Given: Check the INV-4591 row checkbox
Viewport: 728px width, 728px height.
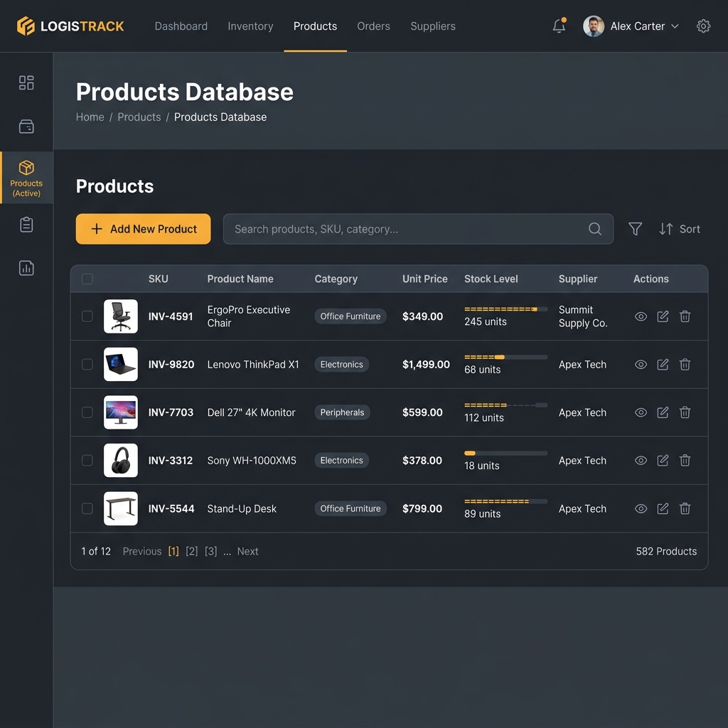Looking at the screenshot, I should coord(87,316).
